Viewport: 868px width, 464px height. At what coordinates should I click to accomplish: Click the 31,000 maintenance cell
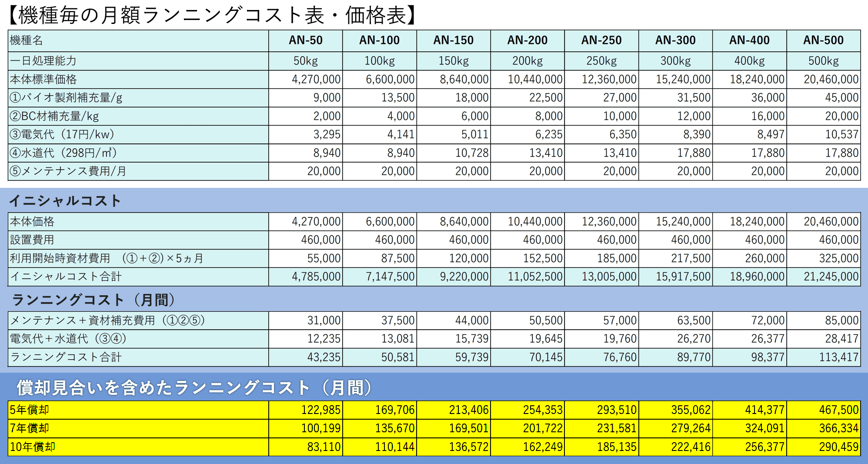point(306,320)
